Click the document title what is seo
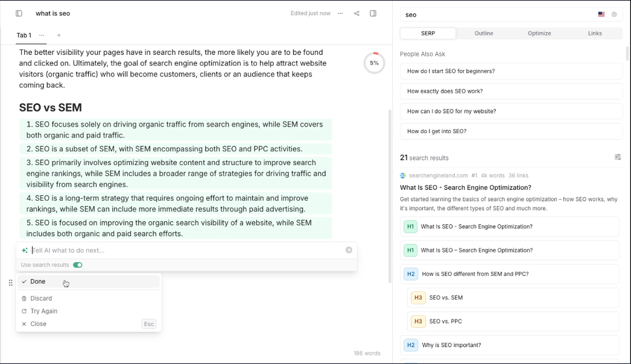 pyautogui.click(x=52, y=13)
